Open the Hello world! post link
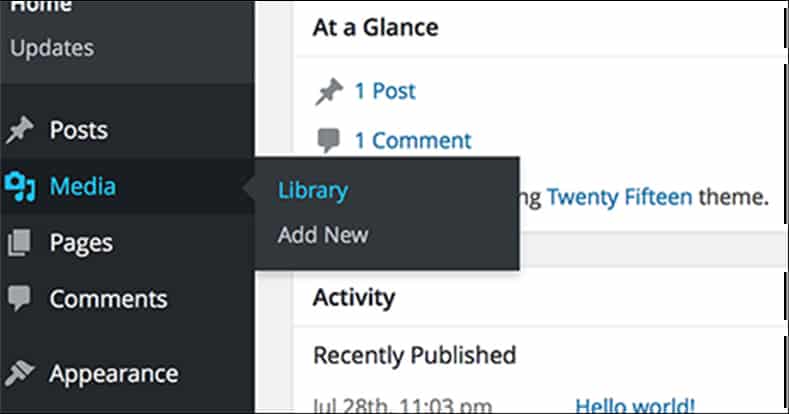This screenshot has width=789, height=414. point(635,405)
